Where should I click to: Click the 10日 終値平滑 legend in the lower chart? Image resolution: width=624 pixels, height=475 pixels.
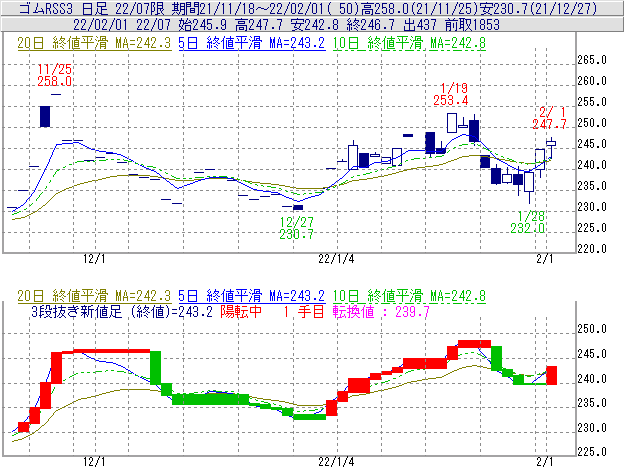pyautogui.click(x=409, y=296)
